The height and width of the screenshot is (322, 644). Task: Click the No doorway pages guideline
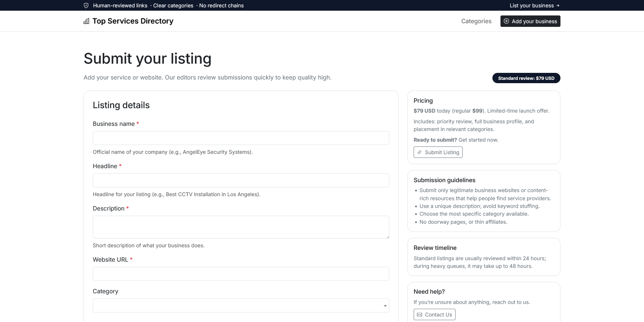pos(463,222)
